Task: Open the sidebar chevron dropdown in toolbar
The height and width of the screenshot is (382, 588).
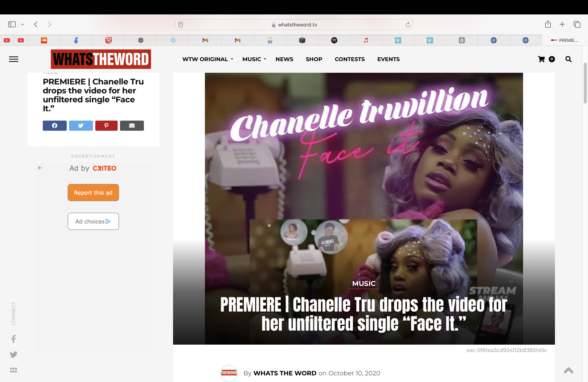Action: tap(23, 24)
